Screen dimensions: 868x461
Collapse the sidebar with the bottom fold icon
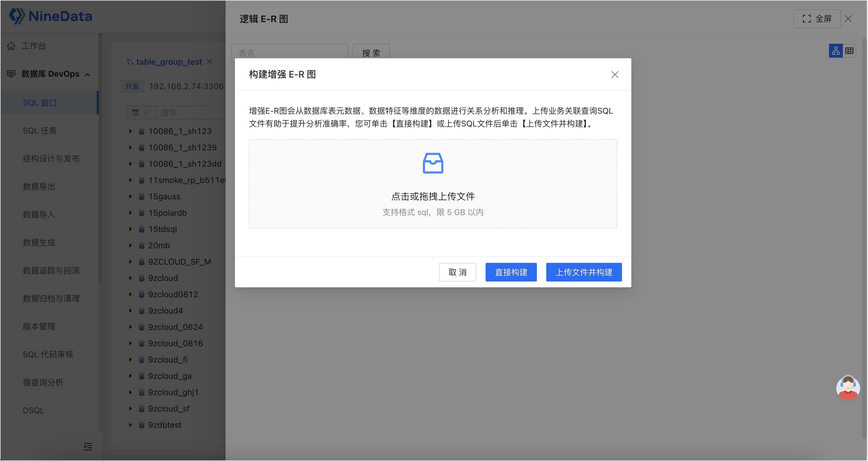click(x=88, y=446)
